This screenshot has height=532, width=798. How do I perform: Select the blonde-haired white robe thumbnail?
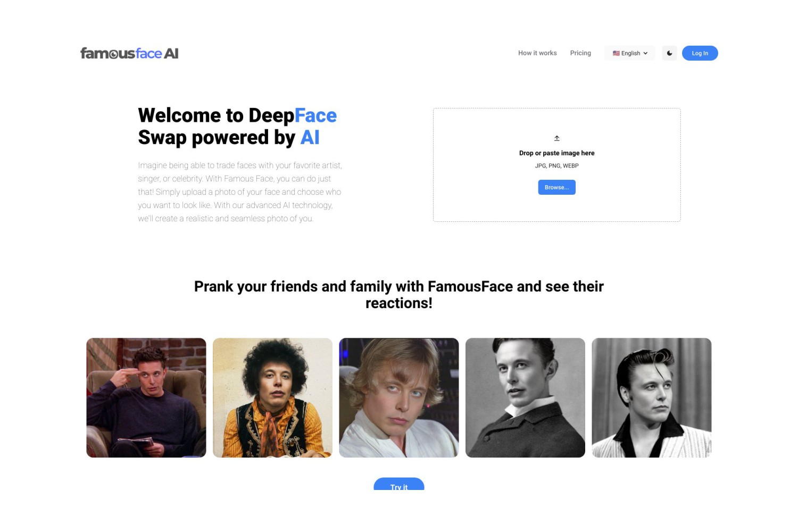pyautogui.click(x=399, y=398)
